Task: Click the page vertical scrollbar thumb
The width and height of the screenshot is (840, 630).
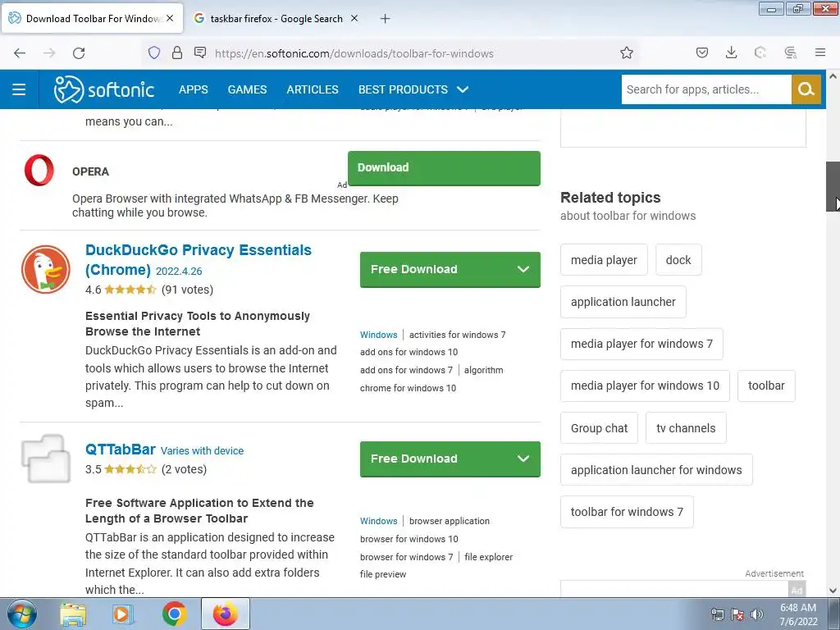Action: (833, 186)
